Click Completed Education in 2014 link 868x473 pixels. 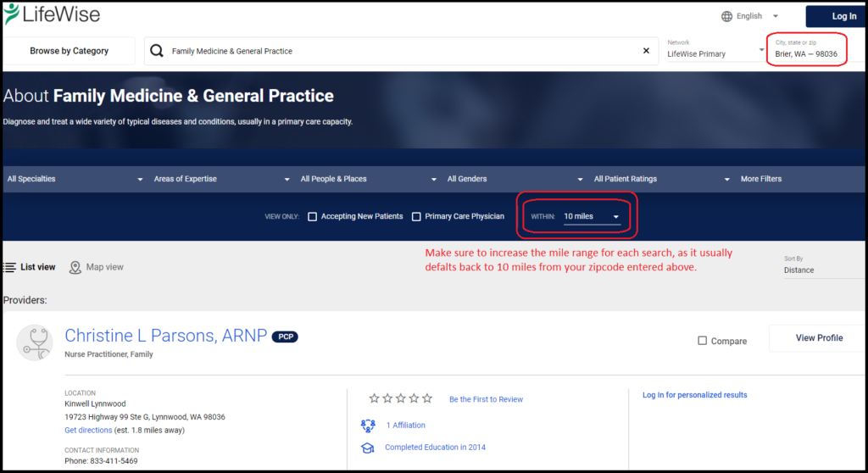pos(435,448)
